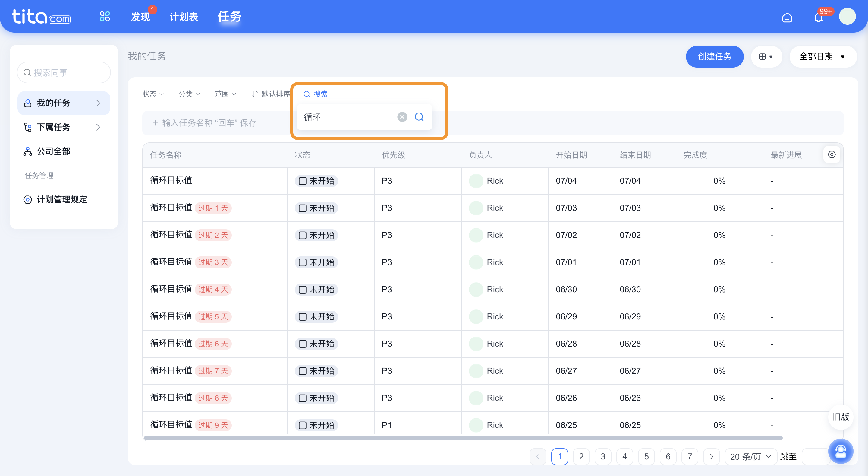This screenshot has height=476, width=868.
Task: Click the 任务名称 column header
Action: click(166, 155)
